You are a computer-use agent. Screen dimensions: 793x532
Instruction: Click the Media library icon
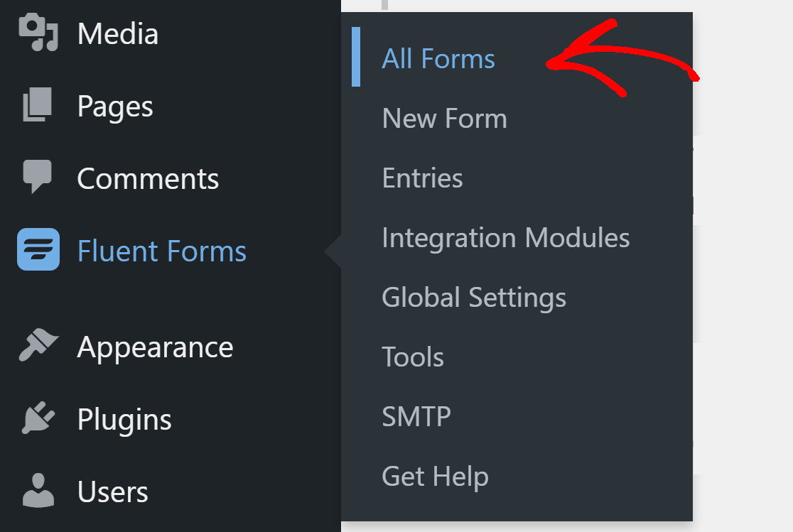coord(37,33)
